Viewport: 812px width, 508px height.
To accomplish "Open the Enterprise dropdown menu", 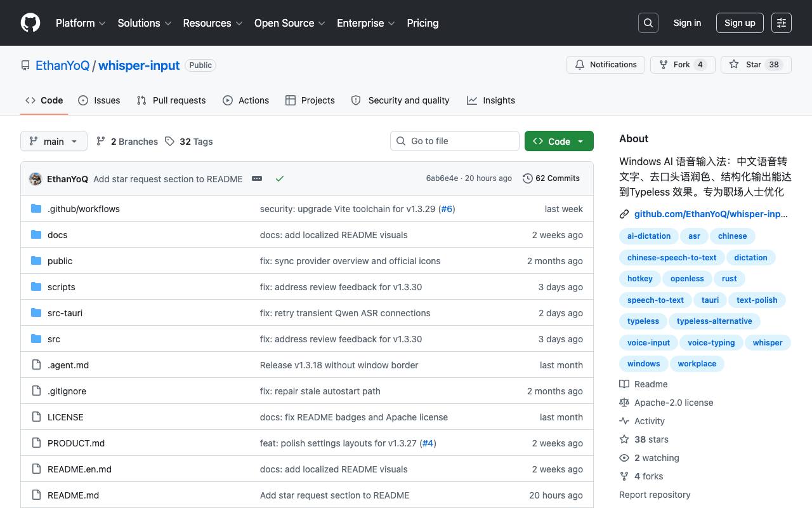I will click(366, 23).
